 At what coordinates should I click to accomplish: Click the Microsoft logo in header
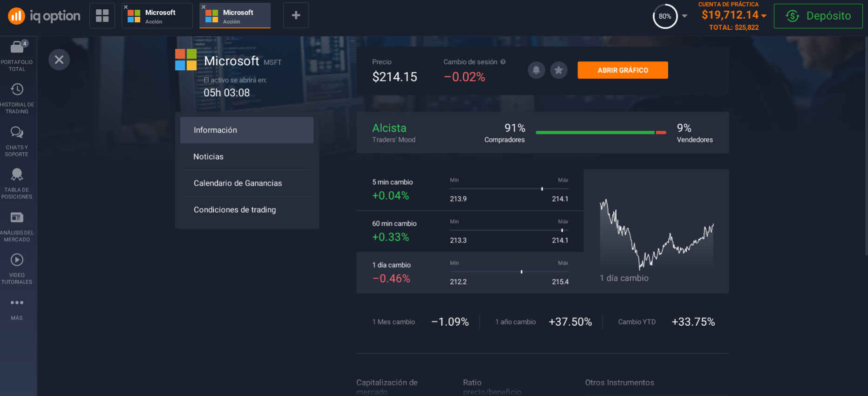point(186,60)
